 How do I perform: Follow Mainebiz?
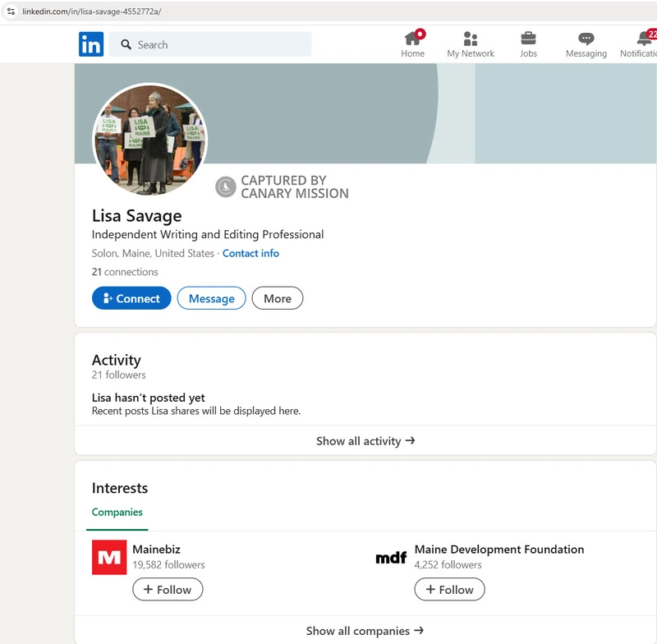[168, 589]
